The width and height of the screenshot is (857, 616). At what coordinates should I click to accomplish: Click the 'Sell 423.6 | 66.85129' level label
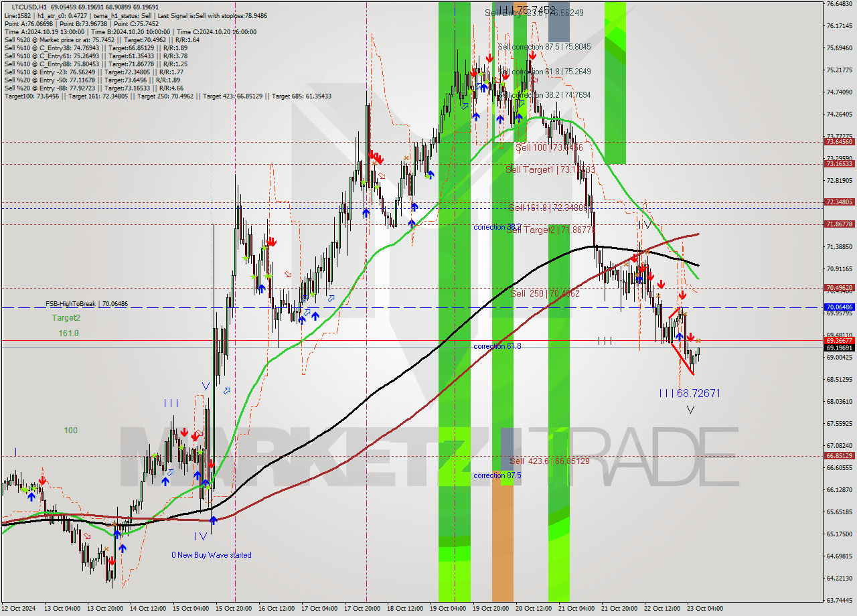(550, 461)
